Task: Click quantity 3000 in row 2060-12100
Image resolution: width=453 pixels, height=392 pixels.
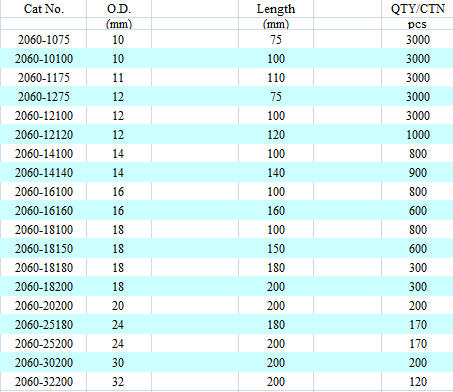Action: tap(418, 116)
